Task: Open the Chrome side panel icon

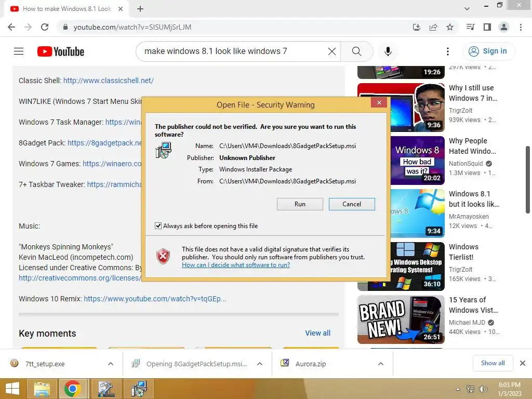Action: pyautogui.click(x=487, y=27)
